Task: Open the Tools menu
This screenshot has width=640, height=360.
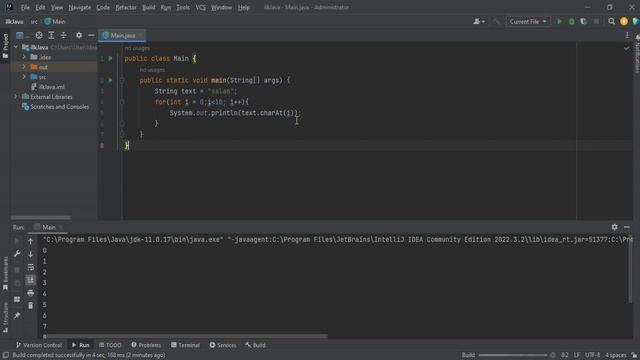Action: coord(183,7)
